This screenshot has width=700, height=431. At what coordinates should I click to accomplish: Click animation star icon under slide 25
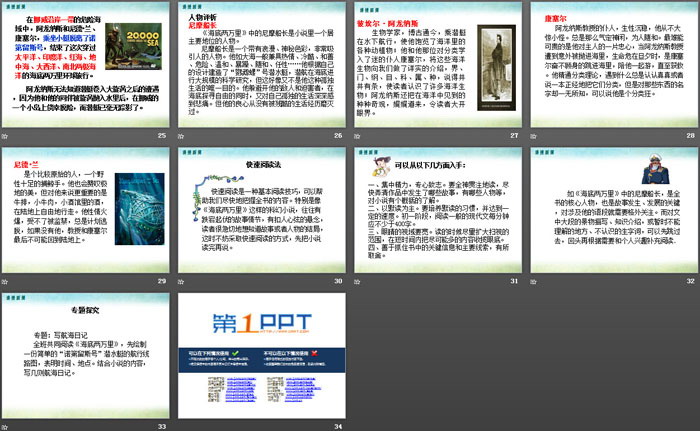(x=4, y=136)
